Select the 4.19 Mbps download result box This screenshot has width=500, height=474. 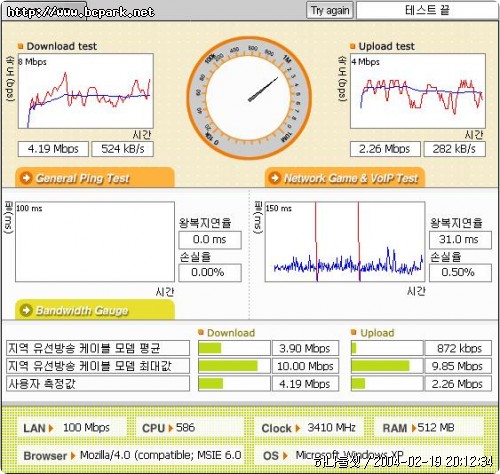53,149
